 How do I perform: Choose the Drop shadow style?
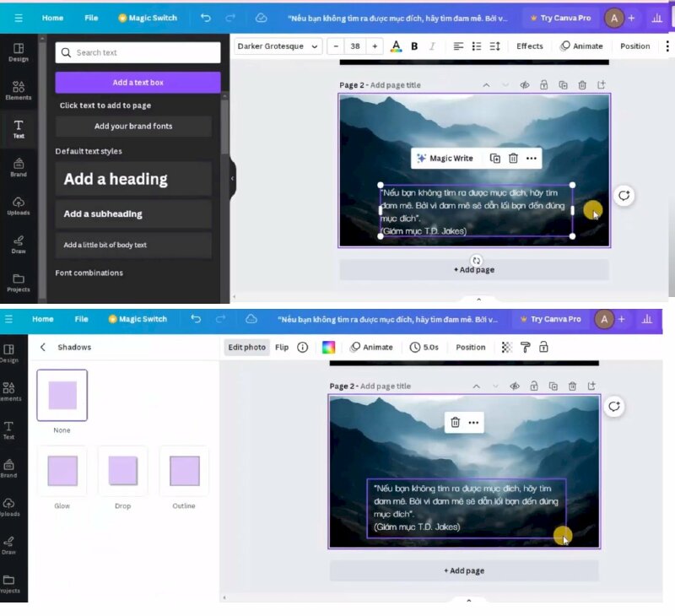(122, 471)
